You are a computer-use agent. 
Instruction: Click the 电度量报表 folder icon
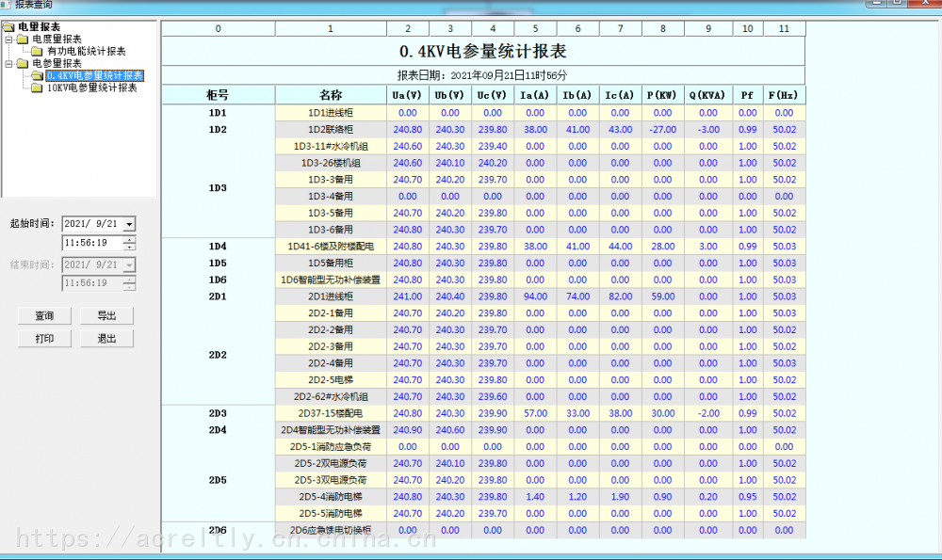point(23,39)
